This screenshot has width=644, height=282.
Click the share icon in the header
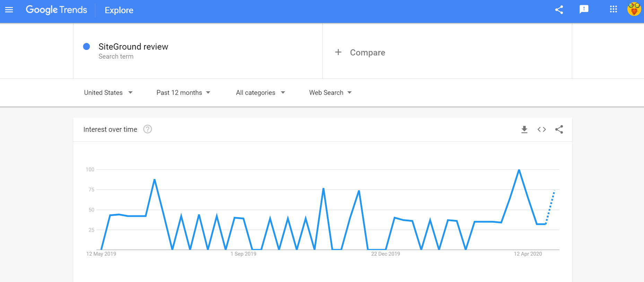pos(559,10)
